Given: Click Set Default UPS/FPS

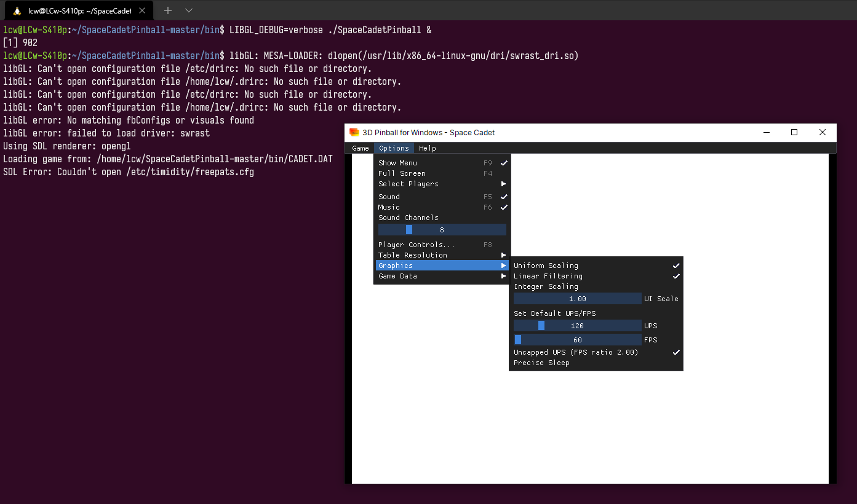Looking at the screenshot, I should [596, 313].
